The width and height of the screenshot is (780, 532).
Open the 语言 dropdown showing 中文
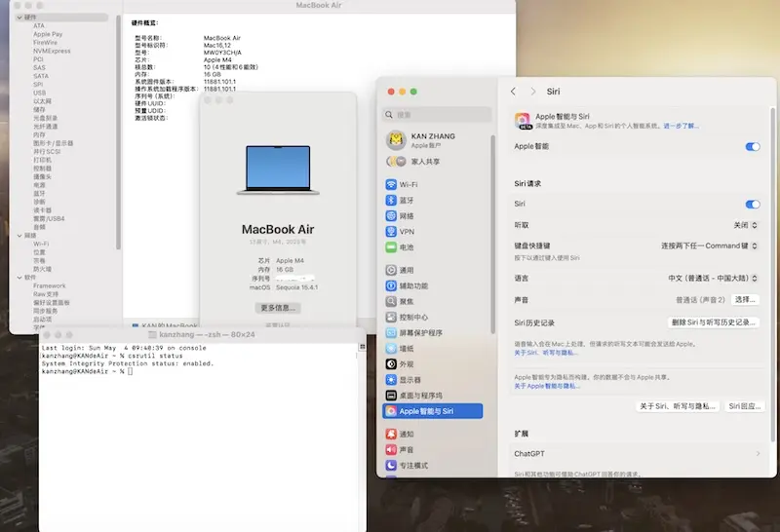pyautogui.click(x=713, y=279)
